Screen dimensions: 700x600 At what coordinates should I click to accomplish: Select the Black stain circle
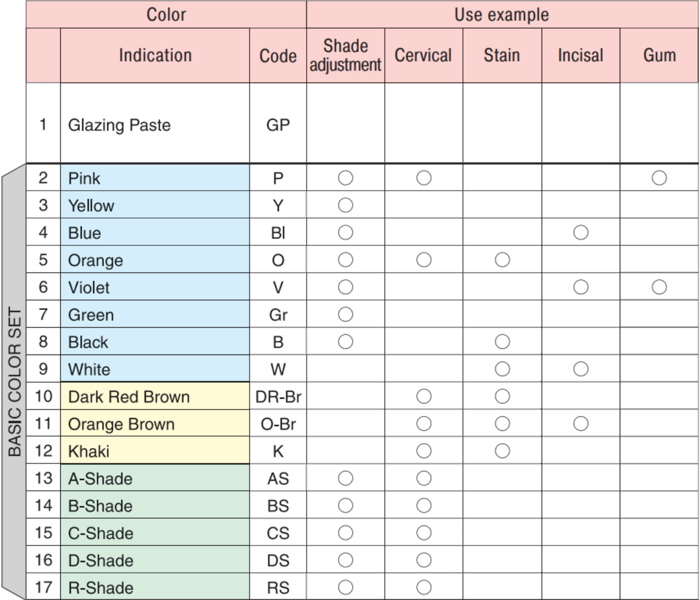pyautogui.click(x=502, y=342)
